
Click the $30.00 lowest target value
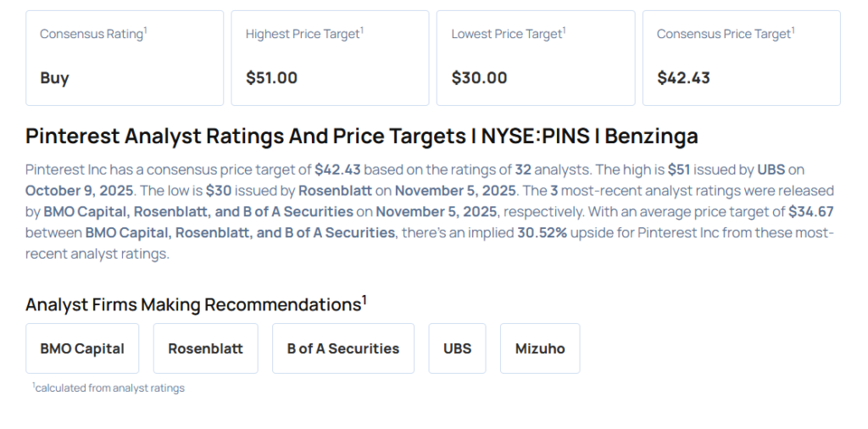coord(479,78)
